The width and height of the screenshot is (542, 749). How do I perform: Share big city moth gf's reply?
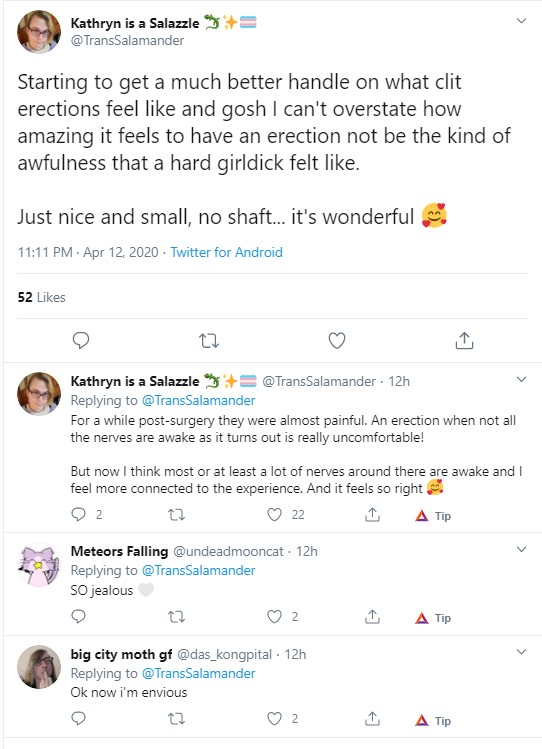(372, 718)
